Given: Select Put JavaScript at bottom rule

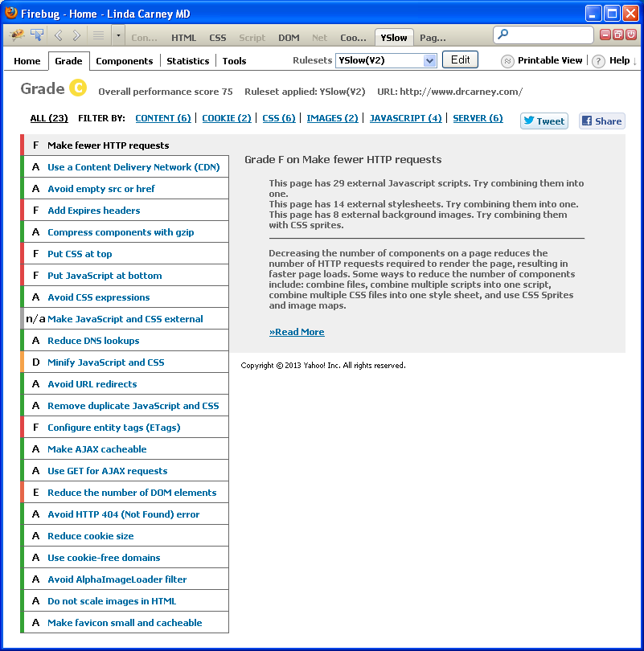Looking at the screenshot, I should pos(125,275).
